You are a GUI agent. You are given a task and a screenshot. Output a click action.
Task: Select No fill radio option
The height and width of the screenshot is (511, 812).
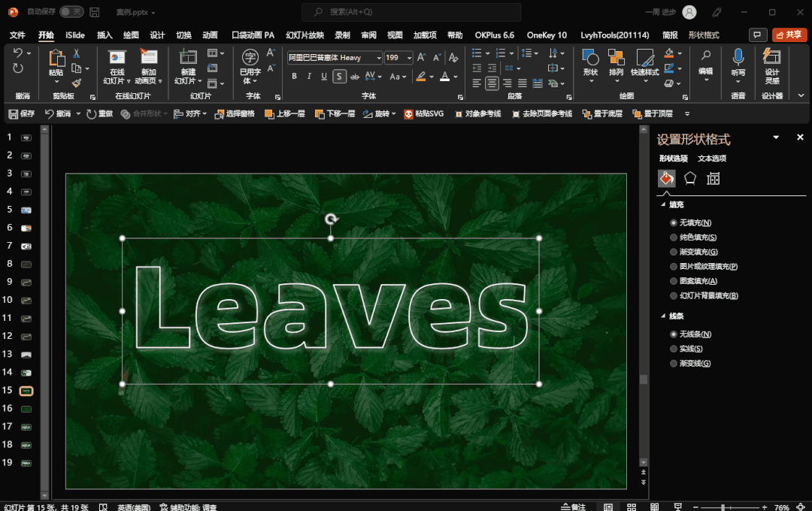pos(673,222)
